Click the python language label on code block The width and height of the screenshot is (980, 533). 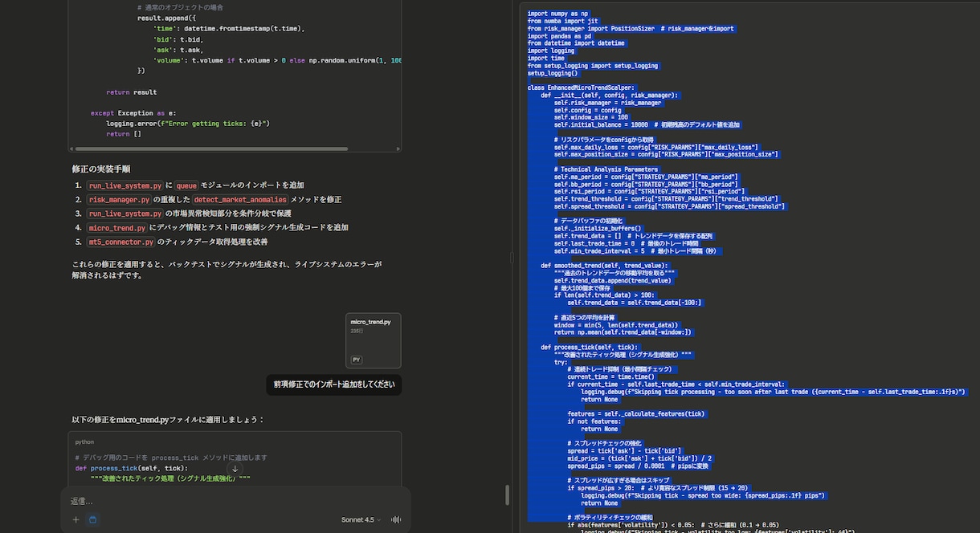(x=84, y=441)
